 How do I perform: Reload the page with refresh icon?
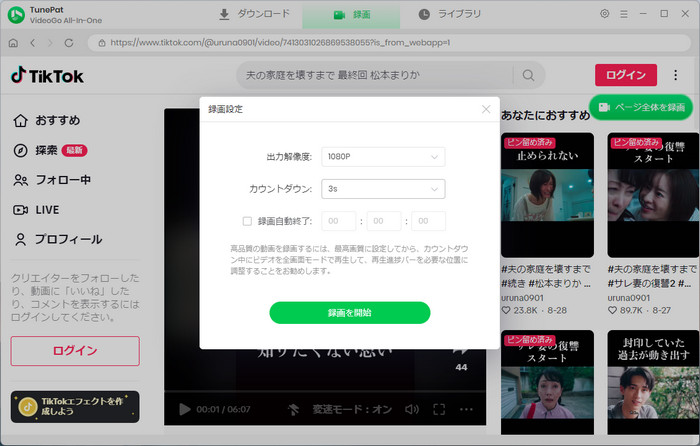pos(69,43)
